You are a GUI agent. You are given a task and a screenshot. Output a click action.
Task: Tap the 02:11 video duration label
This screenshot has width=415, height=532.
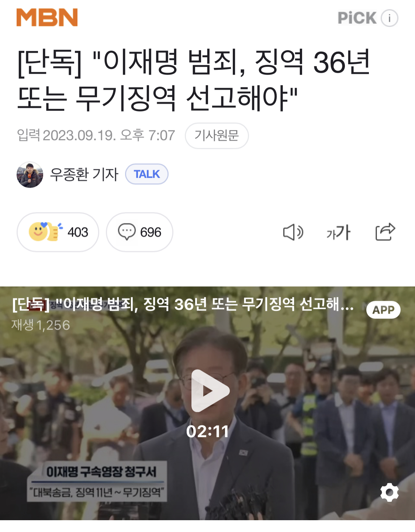208,431
